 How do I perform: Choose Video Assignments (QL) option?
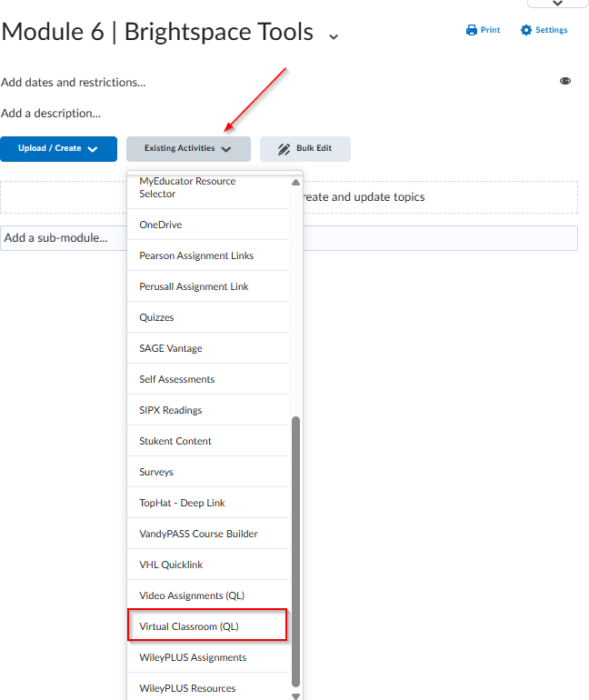pos(192,595)
